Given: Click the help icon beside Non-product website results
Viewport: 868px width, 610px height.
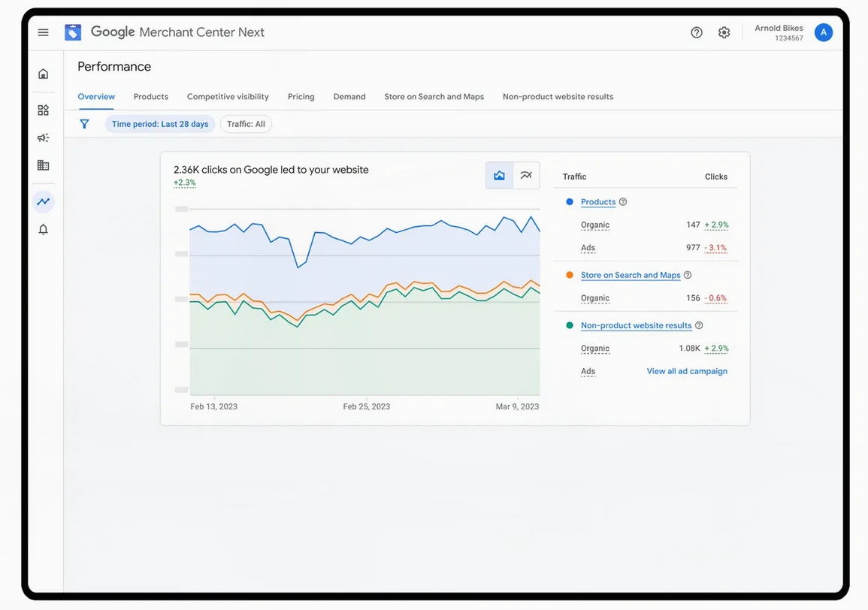Looking at the screenshot, I should [x=699, y=326].
